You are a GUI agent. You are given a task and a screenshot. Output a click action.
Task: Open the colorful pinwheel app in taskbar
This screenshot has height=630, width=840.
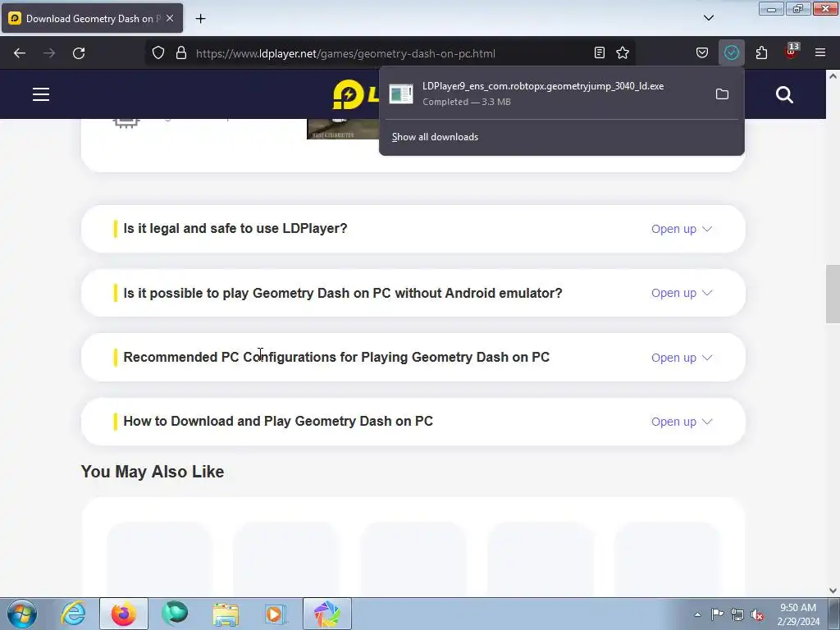coord(326,614)
